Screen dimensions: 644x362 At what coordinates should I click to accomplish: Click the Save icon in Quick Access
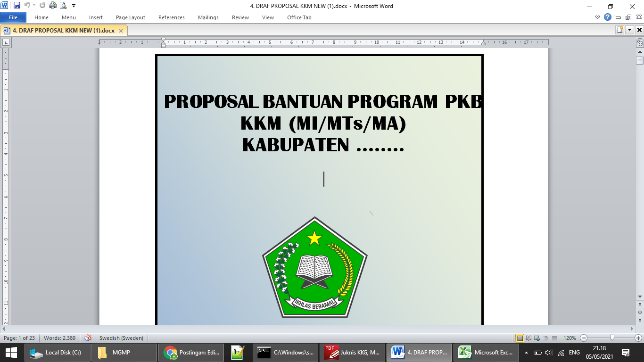17,6
